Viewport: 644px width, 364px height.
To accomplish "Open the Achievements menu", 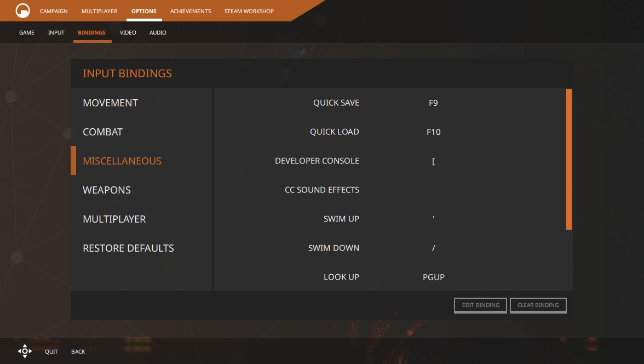I will click(x=191, y=11).
